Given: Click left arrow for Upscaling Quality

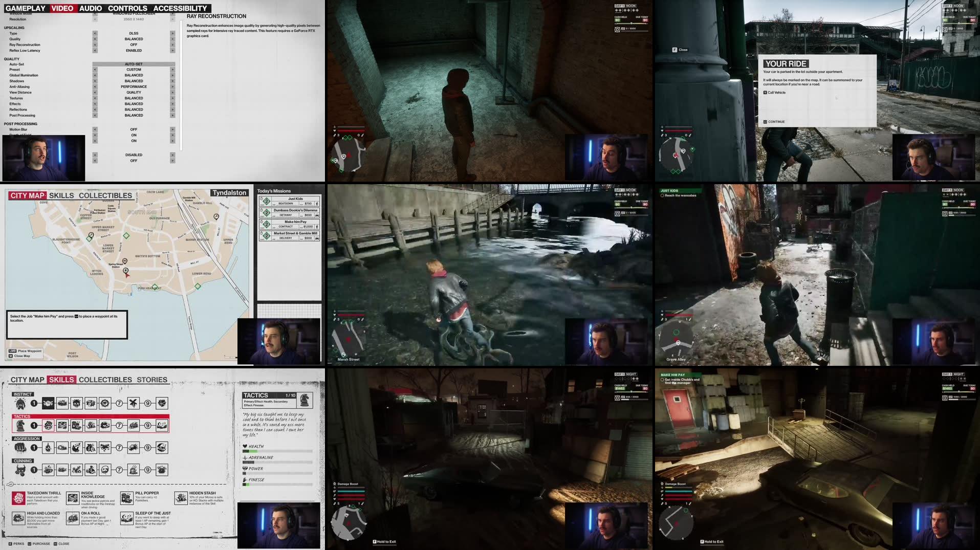Looking at the screenshot, I should [x=95, y=39].
